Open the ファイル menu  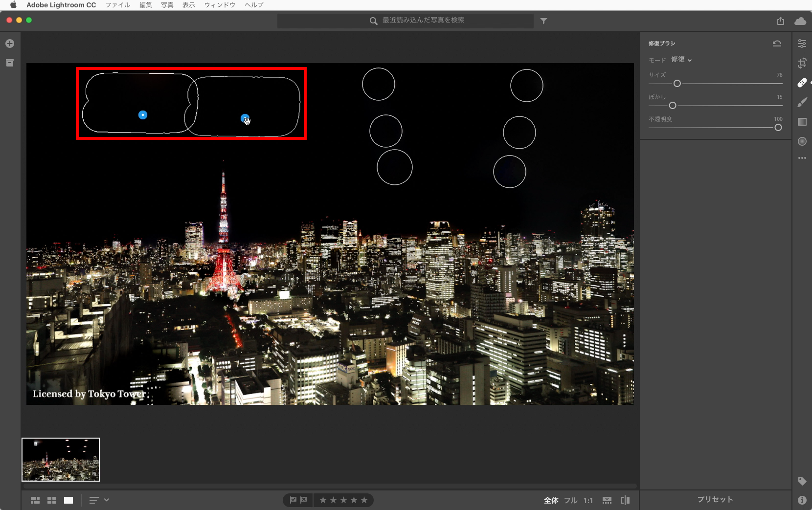[118, 5]
